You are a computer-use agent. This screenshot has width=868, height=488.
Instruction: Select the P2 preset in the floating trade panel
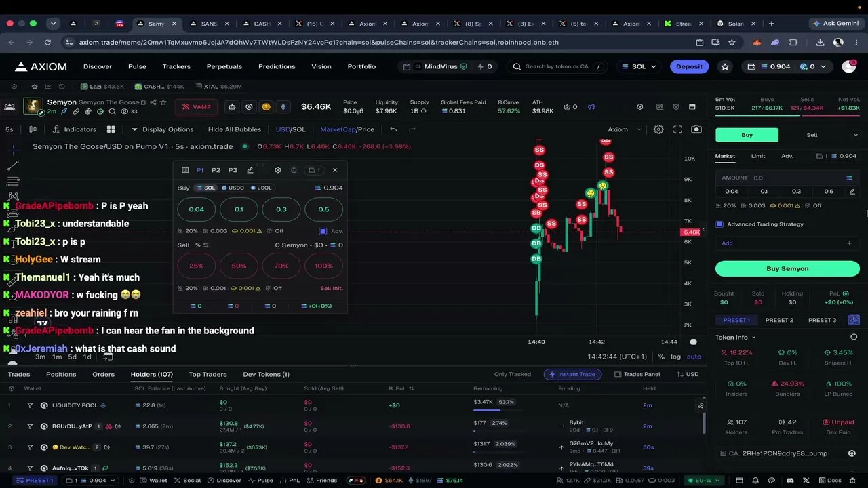pos(216,170)
